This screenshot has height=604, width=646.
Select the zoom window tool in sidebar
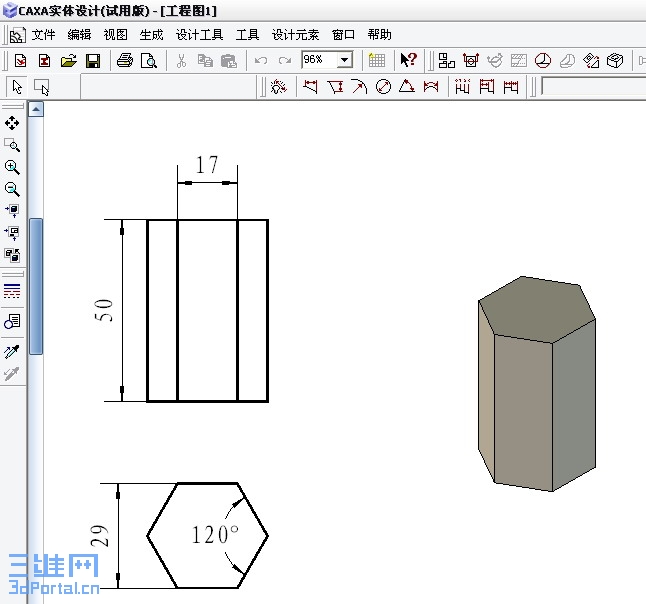pos(12,145)
